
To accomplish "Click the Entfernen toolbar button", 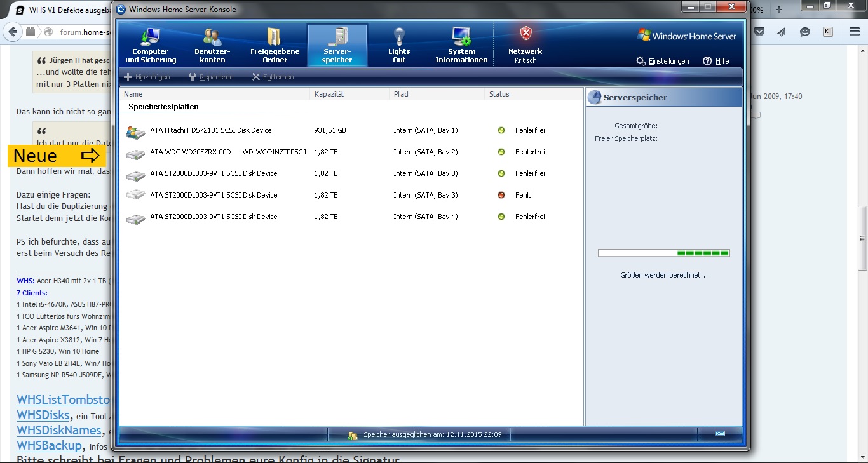I will (273, 77).
